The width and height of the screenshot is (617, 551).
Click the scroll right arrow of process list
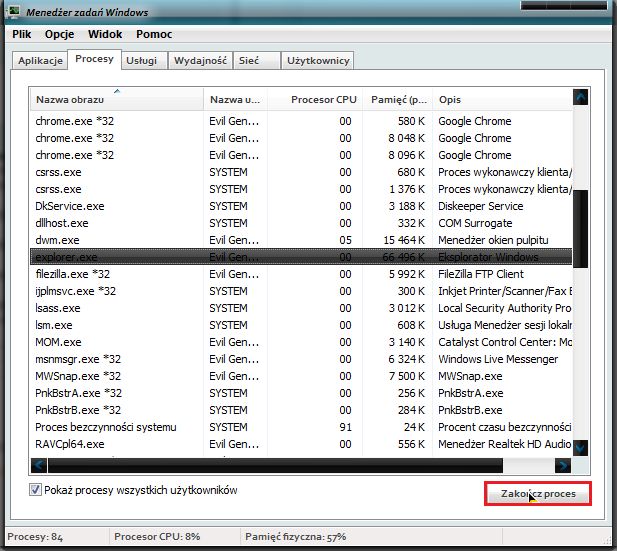pyautogui.click(x=563, y=466)
